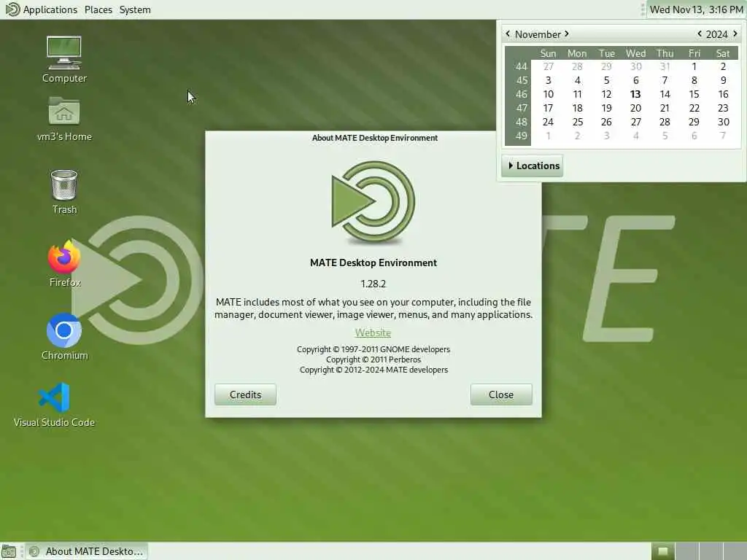Select November 1 in calendar
Screen dimensions: 747x560
[694, 66]
